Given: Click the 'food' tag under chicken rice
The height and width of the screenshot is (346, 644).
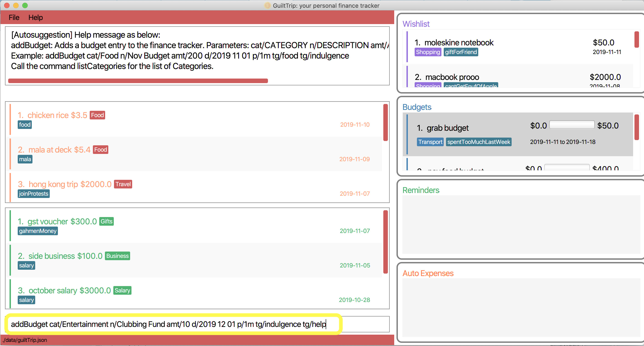Looking at the screenshot, I should point(25,124).
